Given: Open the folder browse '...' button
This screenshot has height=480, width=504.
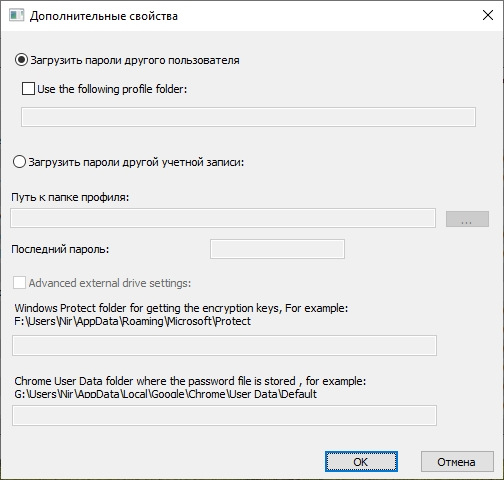Looking at the screenshot, I should [x=467, y=219].
